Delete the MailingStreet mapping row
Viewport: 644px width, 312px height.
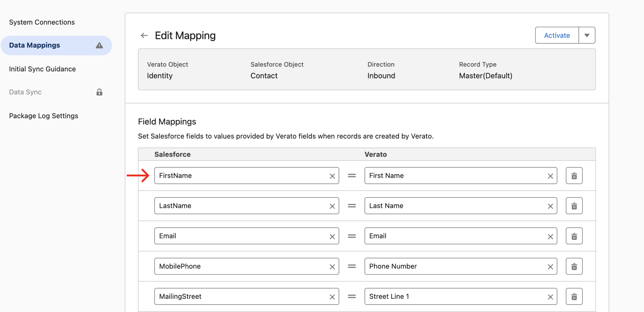coord(574,296)
